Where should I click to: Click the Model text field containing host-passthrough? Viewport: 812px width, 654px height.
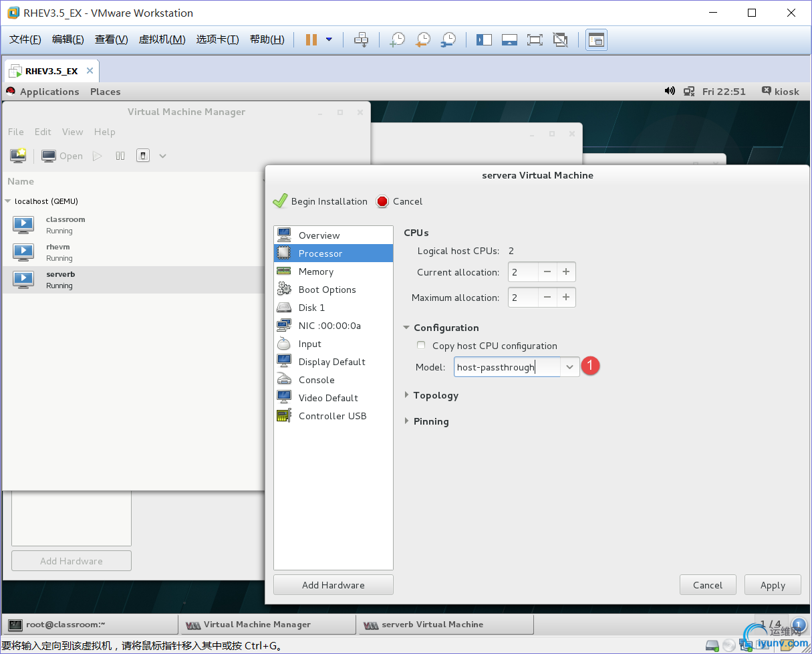pos(507,367)
